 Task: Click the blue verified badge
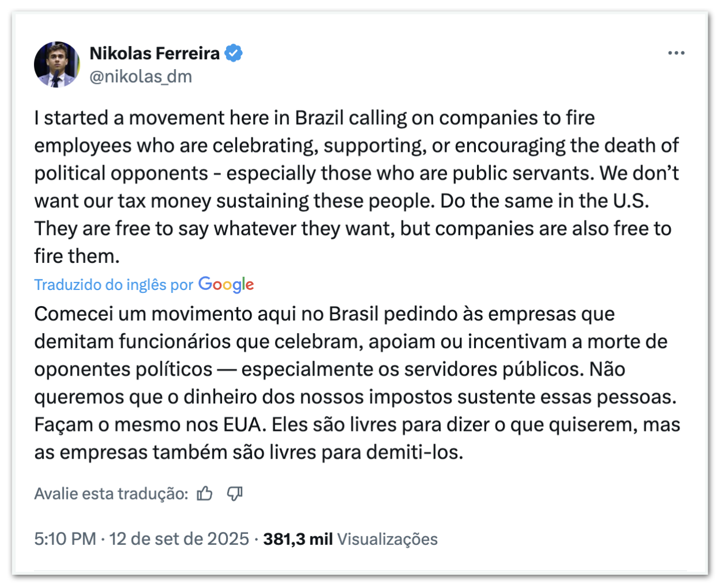[233, 53]
